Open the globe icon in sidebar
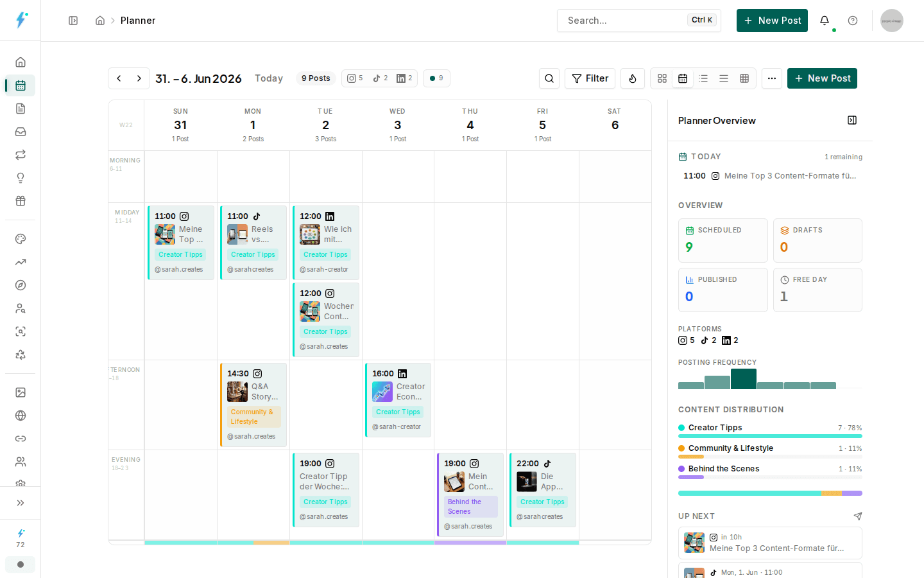The image size is (924, 578). (x=21, y=416)
